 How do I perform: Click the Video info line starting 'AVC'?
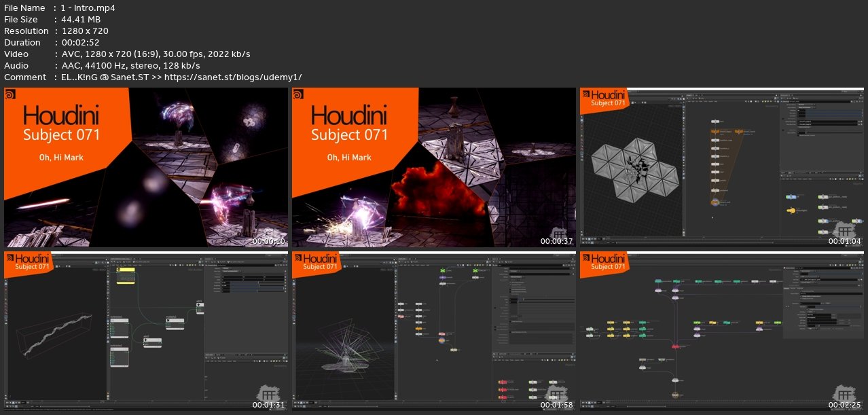156,54
